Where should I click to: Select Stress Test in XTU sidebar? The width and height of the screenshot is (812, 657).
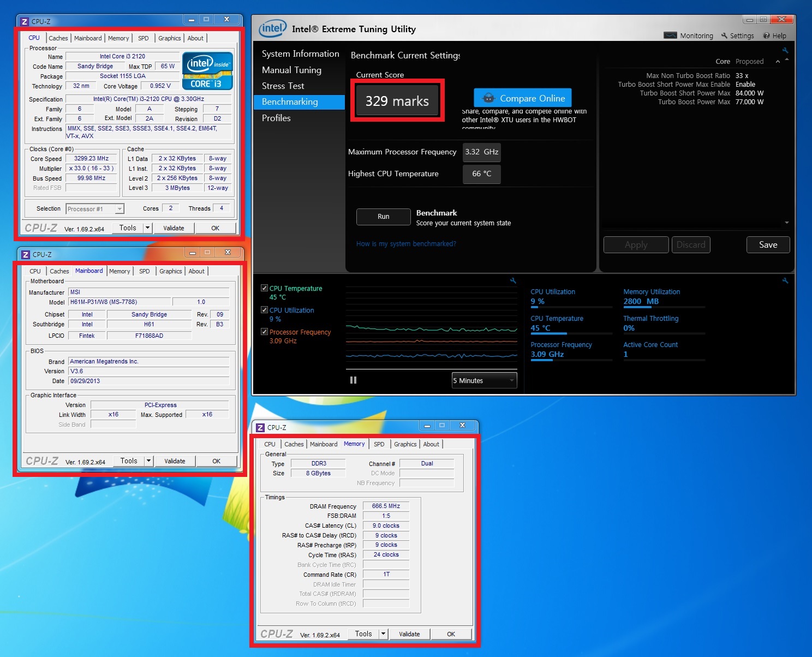coord(283,86)
